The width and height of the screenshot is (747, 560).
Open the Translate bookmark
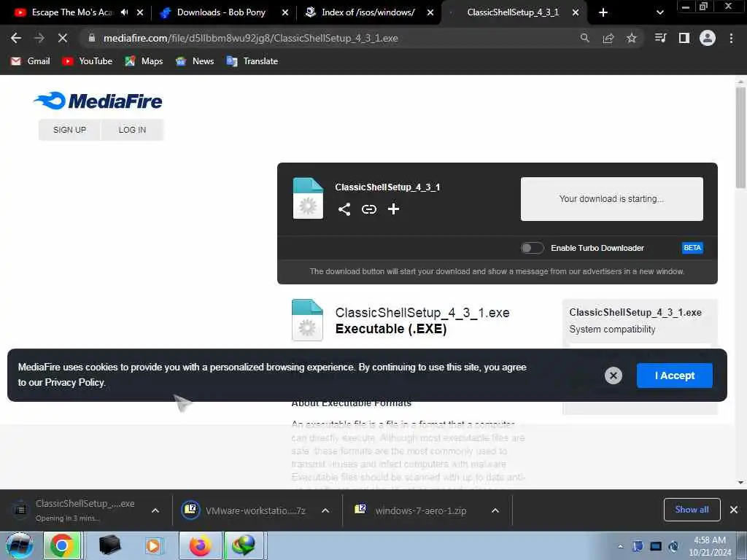point(252,61)
